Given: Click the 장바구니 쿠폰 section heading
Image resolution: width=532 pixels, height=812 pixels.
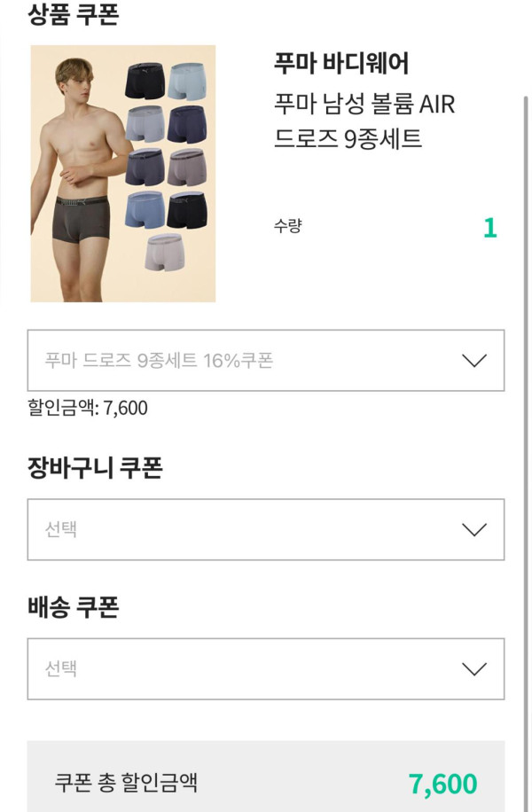Looking at the screenshot, I should click(x=95, y=467).
